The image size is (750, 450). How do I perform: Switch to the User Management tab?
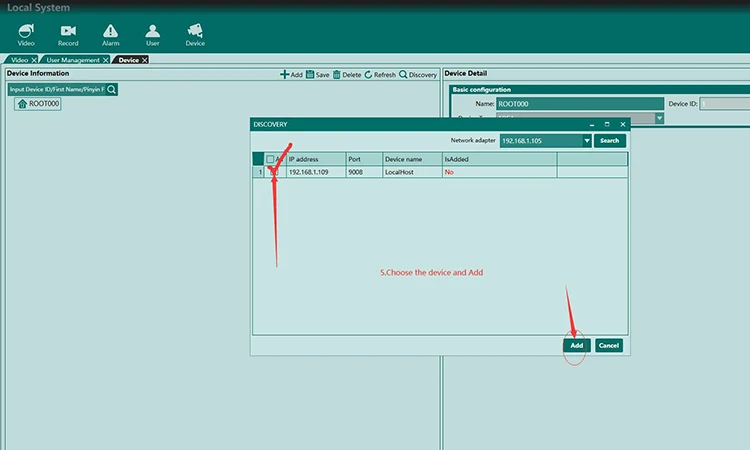[73, 60]
